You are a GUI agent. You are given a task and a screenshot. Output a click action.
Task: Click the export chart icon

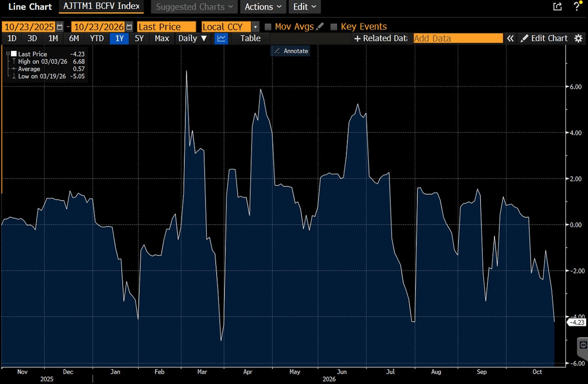557,7
